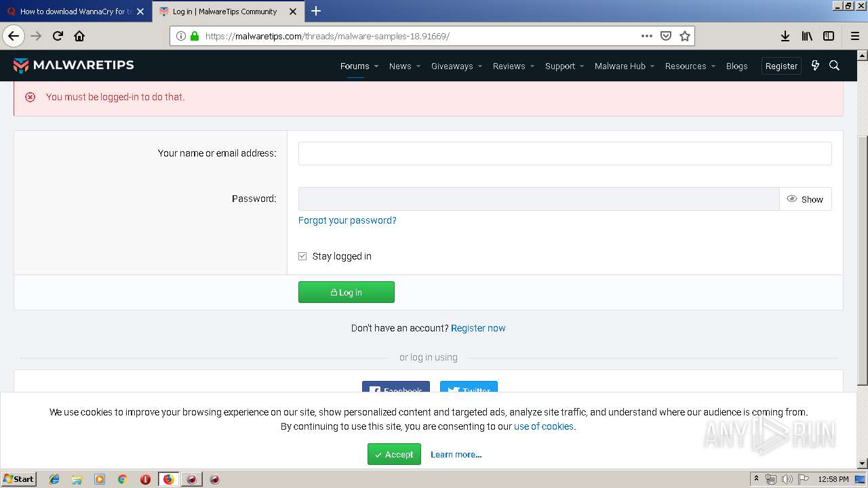
Task: Click the volume speaker tray icon
Action: click(x=787, y=479)
